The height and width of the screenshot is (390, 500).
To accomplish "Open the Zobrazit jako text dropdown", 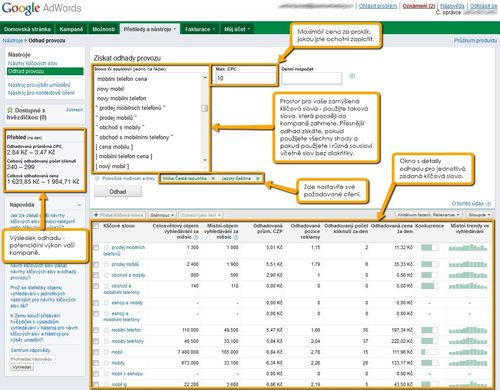I will pyautogui.click(x=200, y=215).
